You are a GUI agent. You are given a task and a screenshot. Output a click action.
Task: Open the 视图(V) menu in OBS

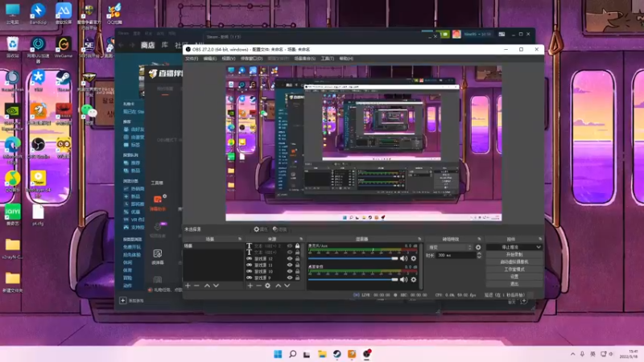click(x=229, y=59)
